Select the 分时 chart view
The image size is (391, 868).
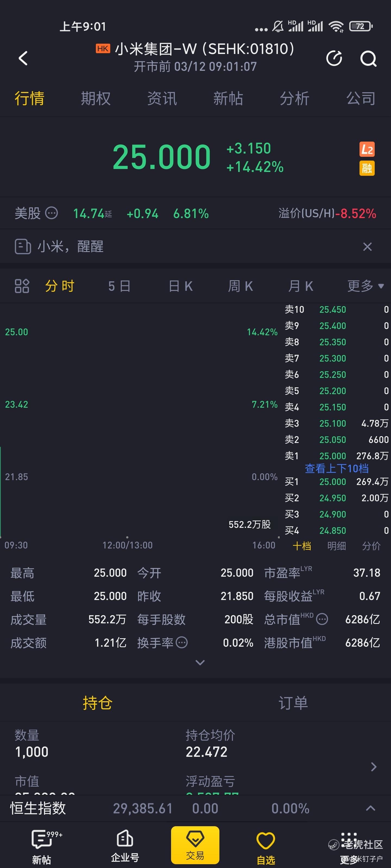pos(60,286)
